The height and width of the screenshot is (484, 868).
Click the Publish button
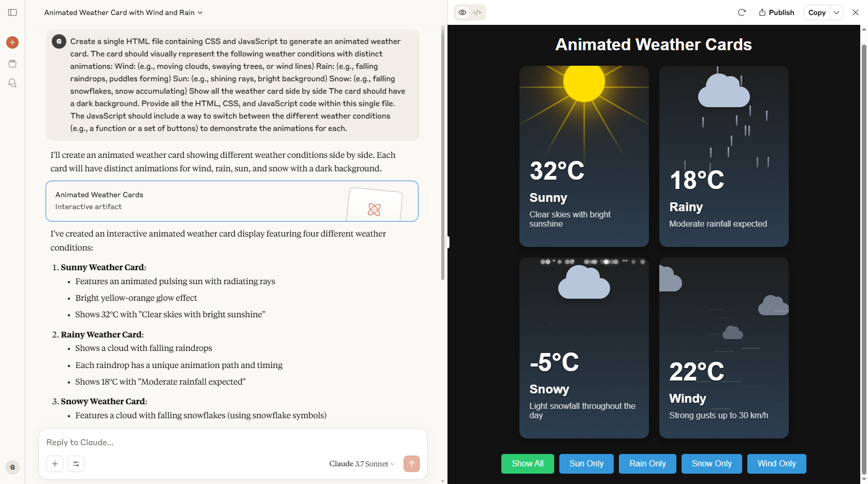776,12
